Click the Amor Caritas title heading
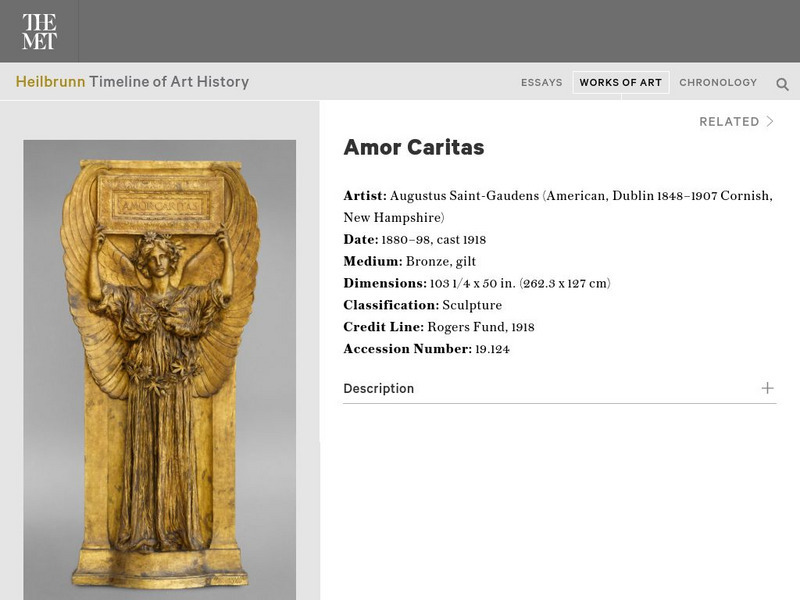This screenshot has height=600, width=800. pos(414,147)
